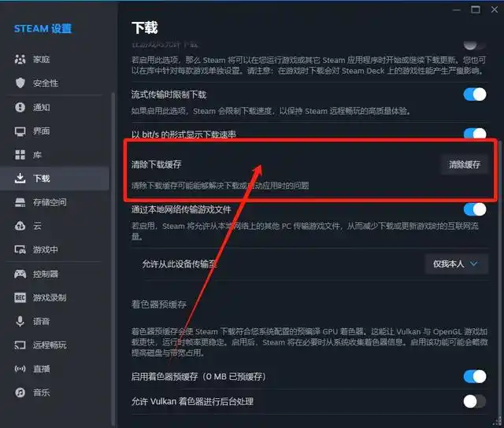Enable 允许 Vulkan 着色器进行后台处理 switch

tap(475, 401)
